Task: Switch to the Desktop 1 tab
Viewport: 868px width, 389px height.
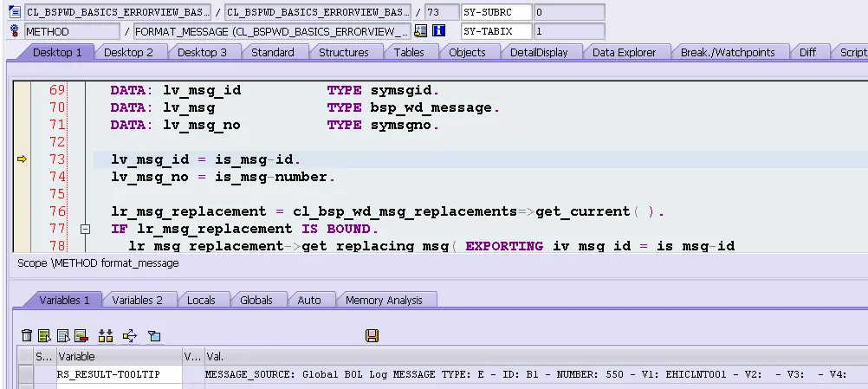Action: pyautogui.click(x=57, y=53)
